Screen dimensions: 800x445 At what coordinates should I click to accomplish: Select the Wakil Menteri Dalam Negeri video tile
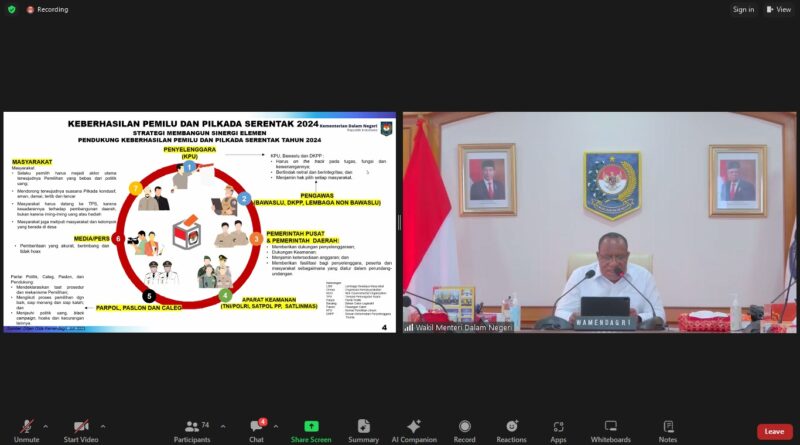click(x=599, y=222)
